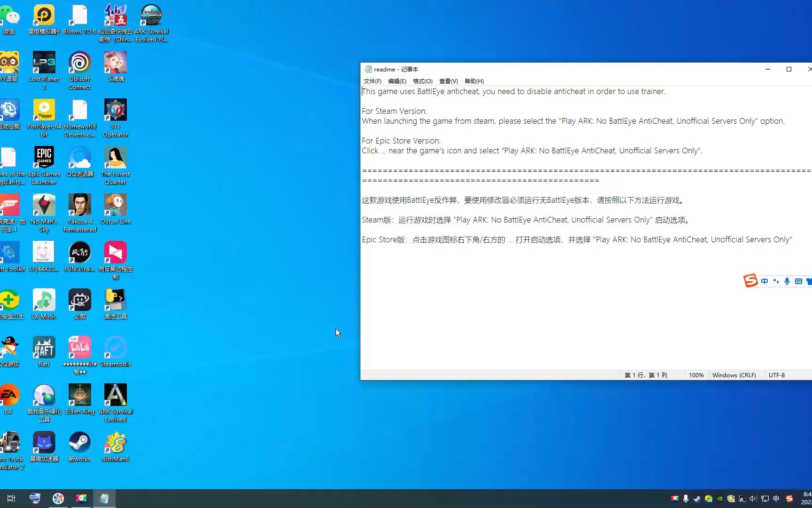Open the pinwheel app on taskbar

point(58,499)
